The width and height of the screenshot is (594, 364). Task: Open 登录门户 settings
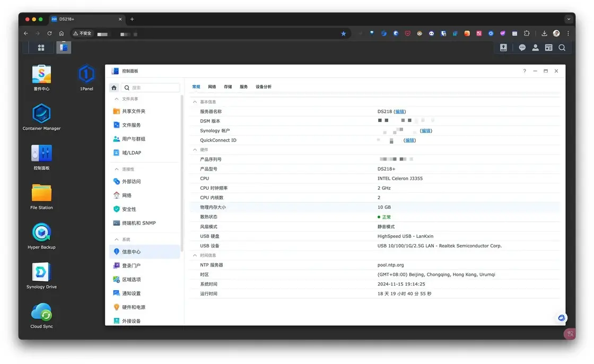click(145, 265)
